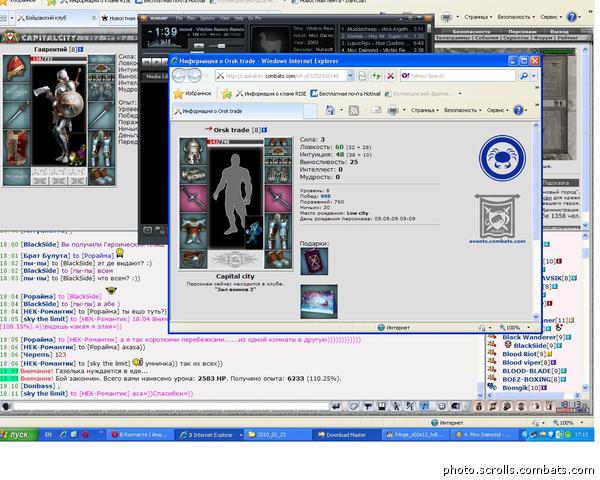Click the main browser 100% zoom dropdown
The image size is (600, 480).
pos(582,423)
